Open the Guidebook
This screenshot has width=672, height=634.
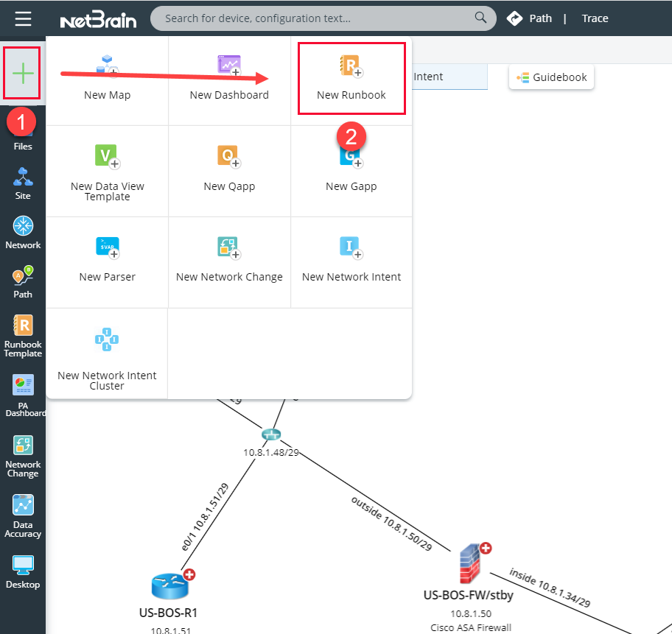[551, 76]
